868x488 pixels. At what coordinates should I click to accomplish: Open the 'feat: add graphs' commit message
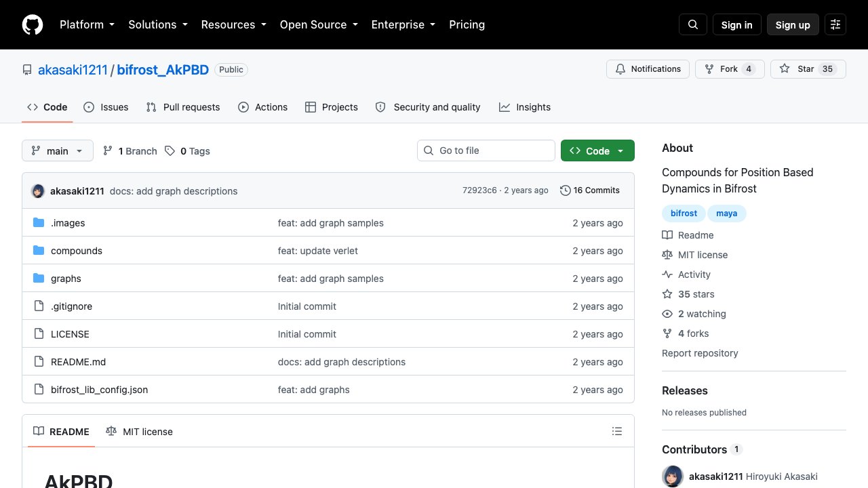point(314,390)
